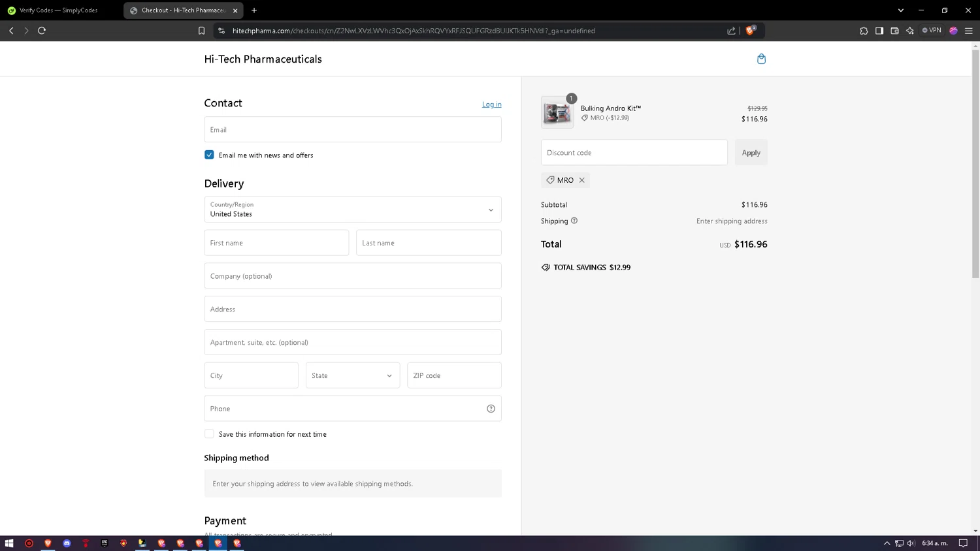Remove the MRO discount code tag
Screen dimensions: 980x551
[x=581, y=180]
